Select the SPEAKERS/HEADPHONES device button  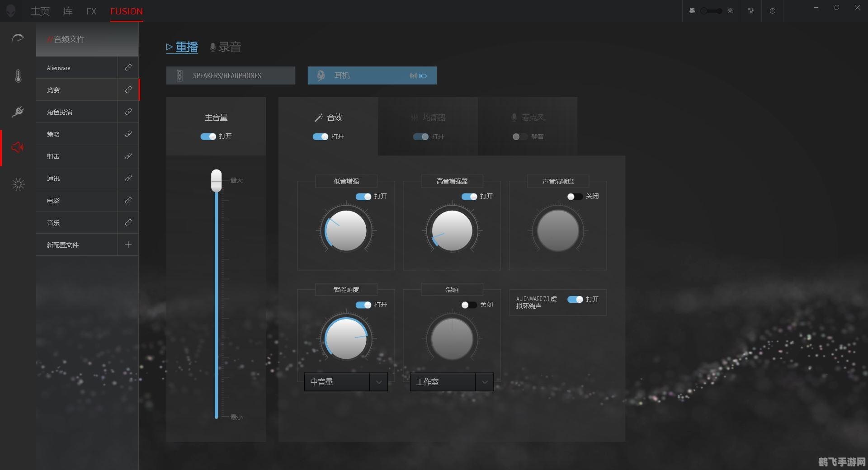tap(231, 75)
